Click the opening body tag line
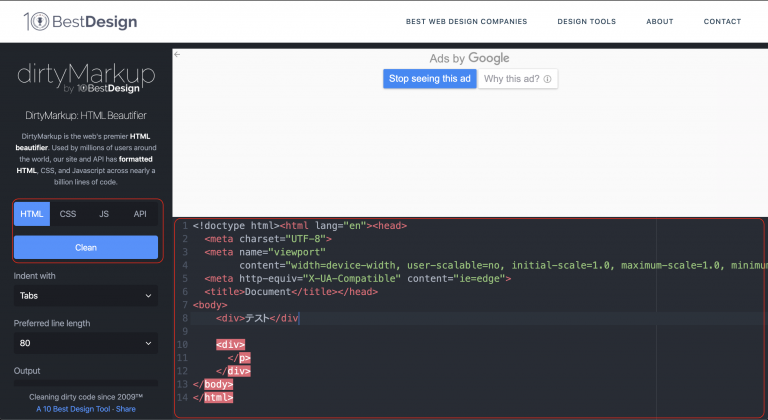 pyautogui.click(x=210, y=305)
